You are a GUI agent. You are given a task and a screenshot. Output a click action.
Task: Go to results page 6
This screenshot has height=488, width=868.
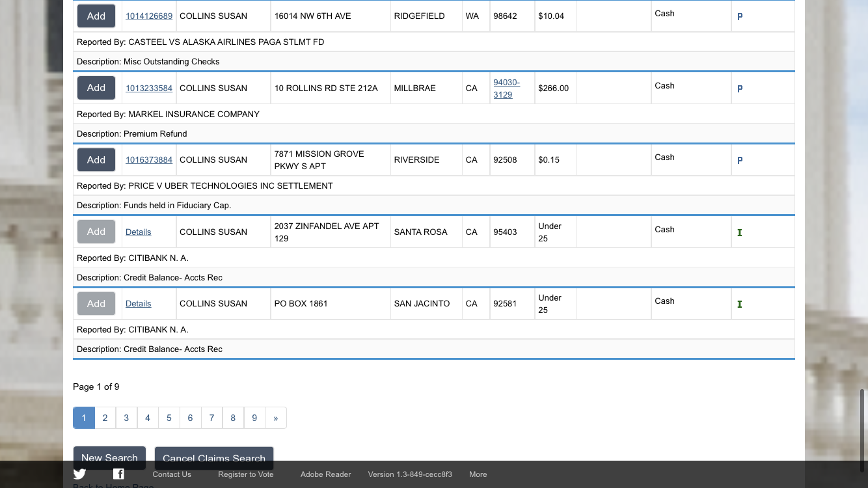(191, 418)
